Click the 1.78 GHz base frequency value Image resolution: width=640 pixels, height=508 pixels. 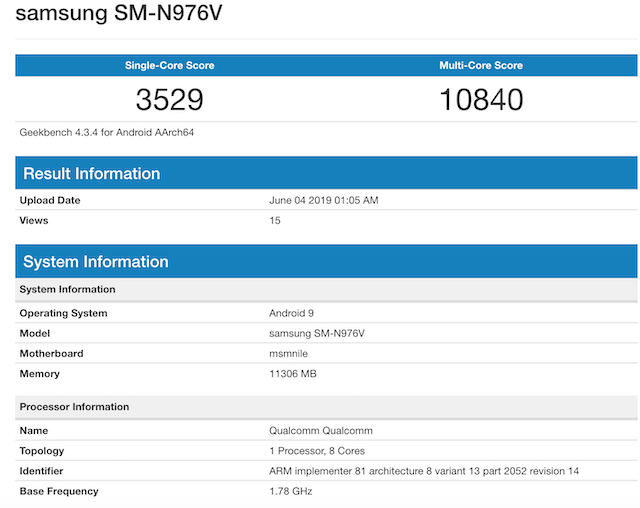point(291,490)
